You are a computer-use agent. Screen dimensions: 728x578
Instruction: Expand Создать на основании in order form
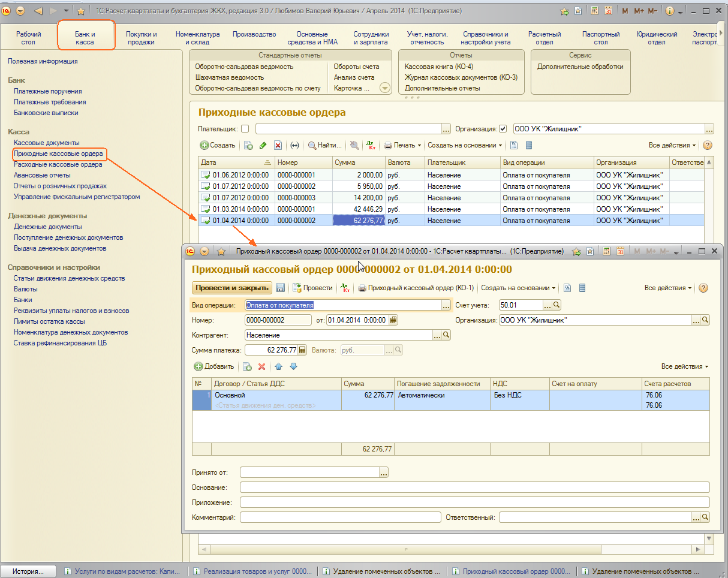[518, 288]
